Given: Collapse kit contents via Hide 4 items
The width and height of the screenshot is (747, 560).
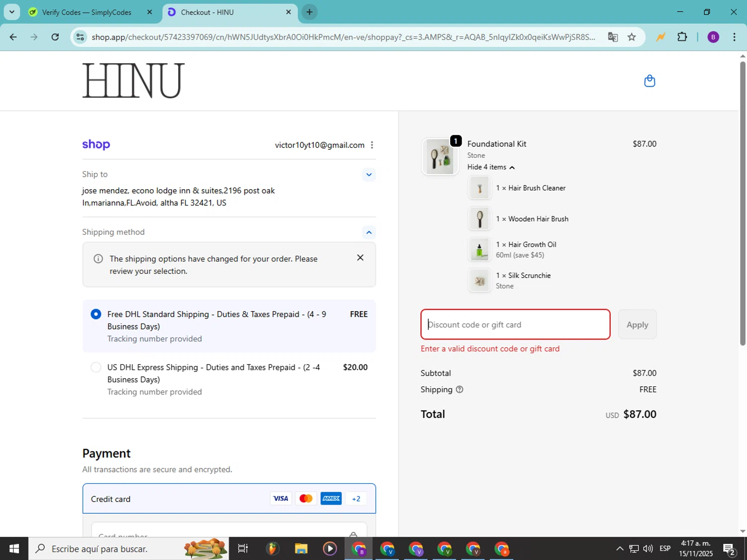Looking at the screenshot, I should point(491,167).
